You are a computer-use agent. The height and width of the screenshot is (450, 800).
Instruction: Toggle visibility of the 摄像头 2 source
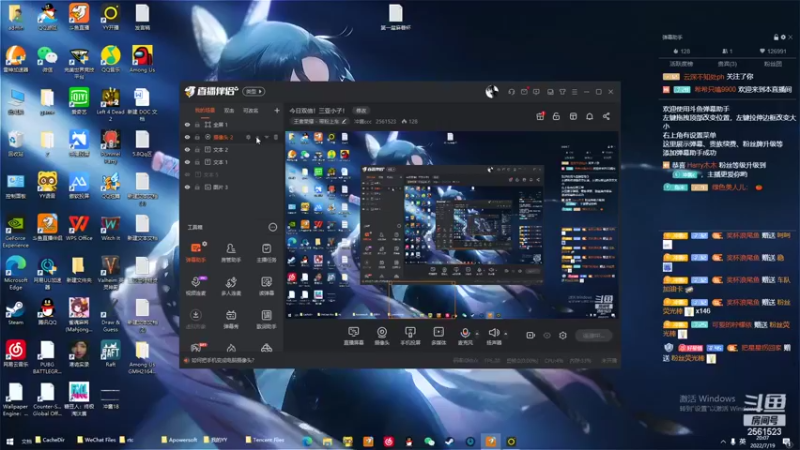pos(187,137)
